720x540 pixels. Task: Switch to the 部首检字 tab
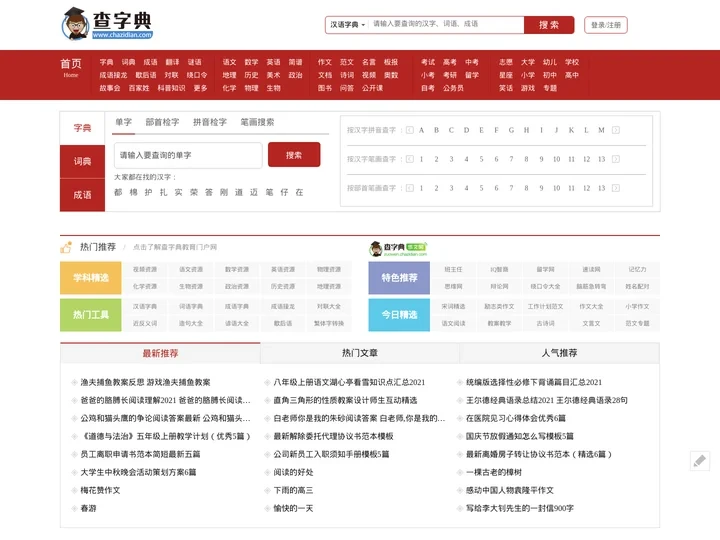[x=162, y=122]
